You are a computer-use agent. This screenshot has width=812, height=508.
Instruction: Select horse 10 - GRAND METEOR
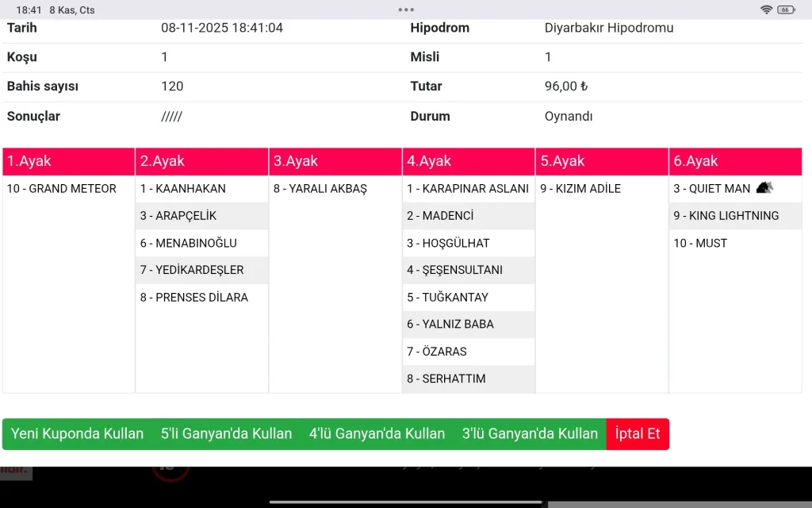pos(62,189)
